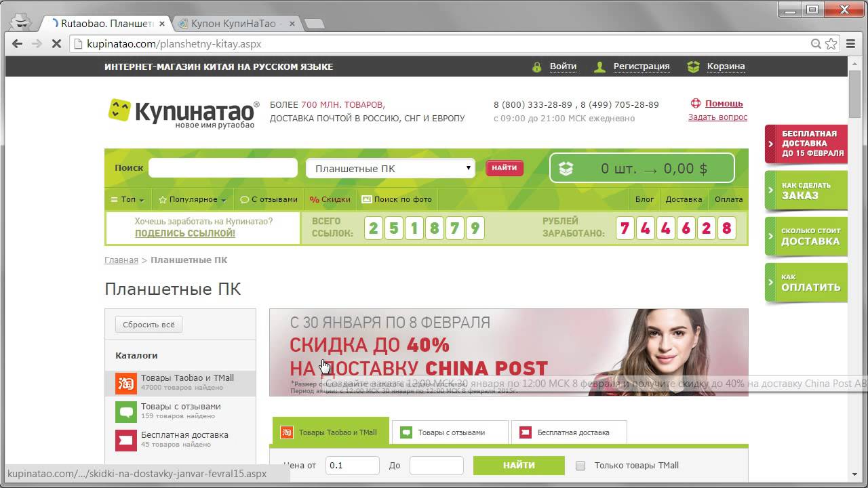Click Как сделать заказ side button

(x=807, y=190)
